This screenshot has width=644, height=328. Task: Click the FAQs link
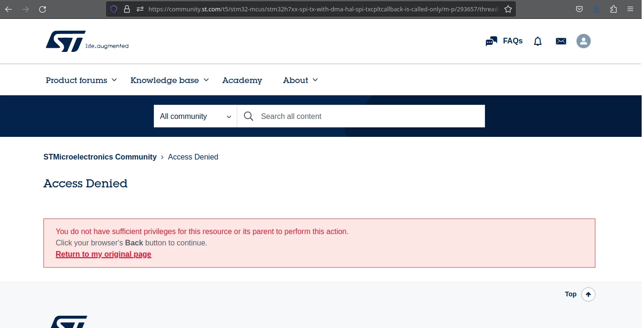click(x=512, y=41)
